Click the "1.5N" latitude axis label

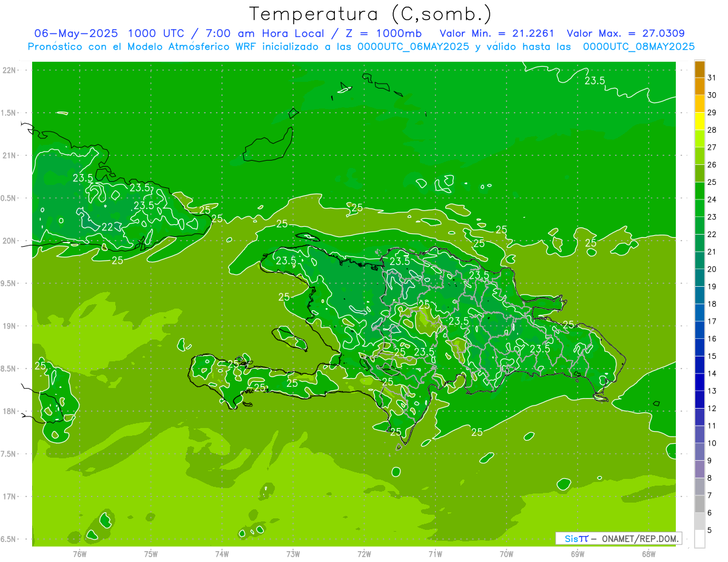9,113
